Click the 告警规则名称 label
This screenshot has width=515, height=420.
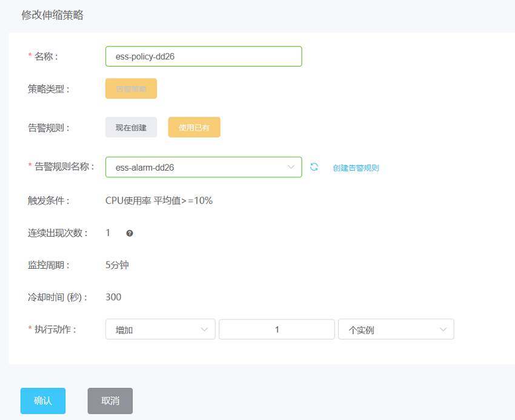coord(64,166)
